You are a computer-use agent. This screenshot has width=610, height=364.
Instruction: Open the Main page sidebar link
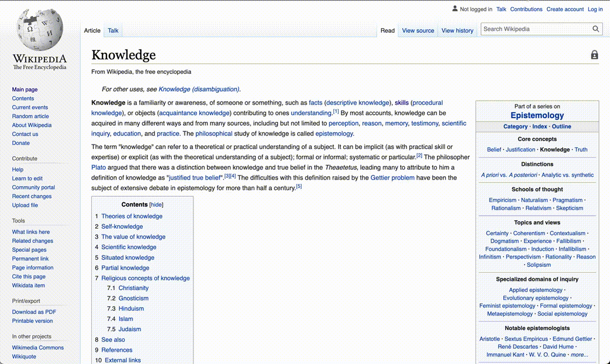[25, 90]
